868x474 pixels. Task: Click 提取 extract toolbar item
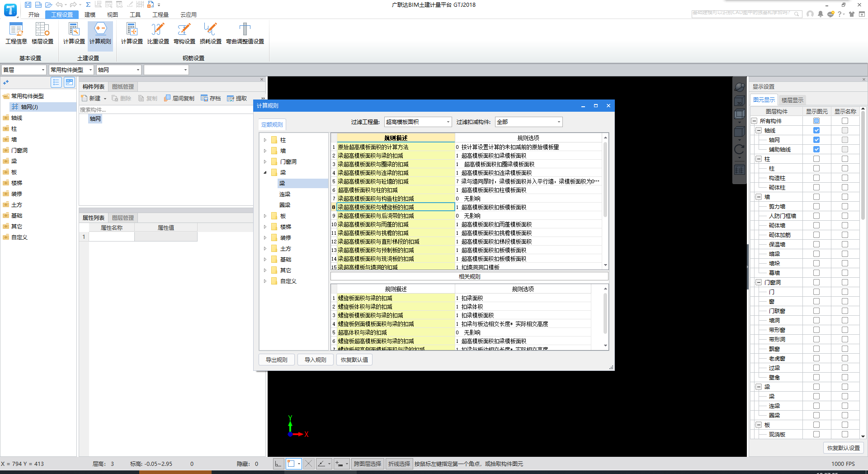click(237, 98)
